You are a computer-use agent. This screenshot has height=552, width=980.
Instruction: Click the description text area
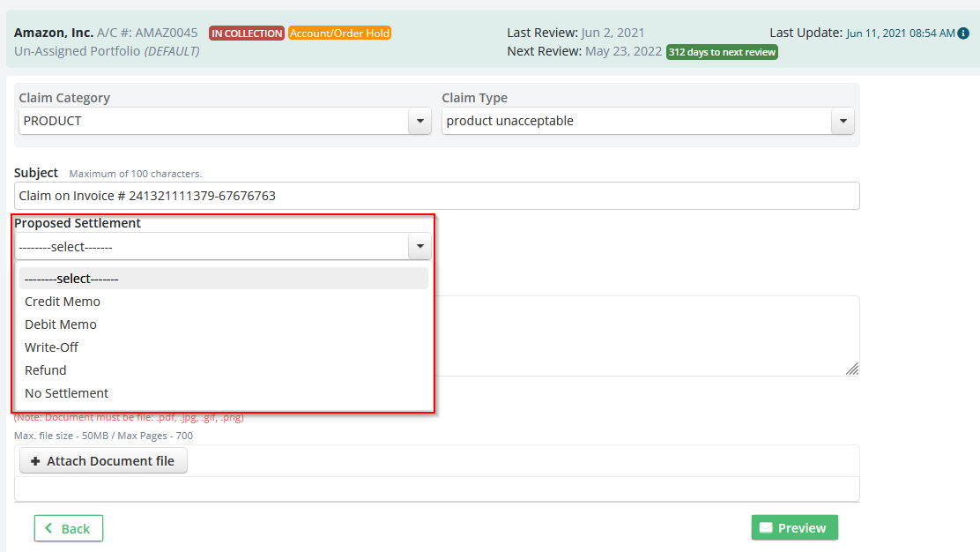pos(647,336)
